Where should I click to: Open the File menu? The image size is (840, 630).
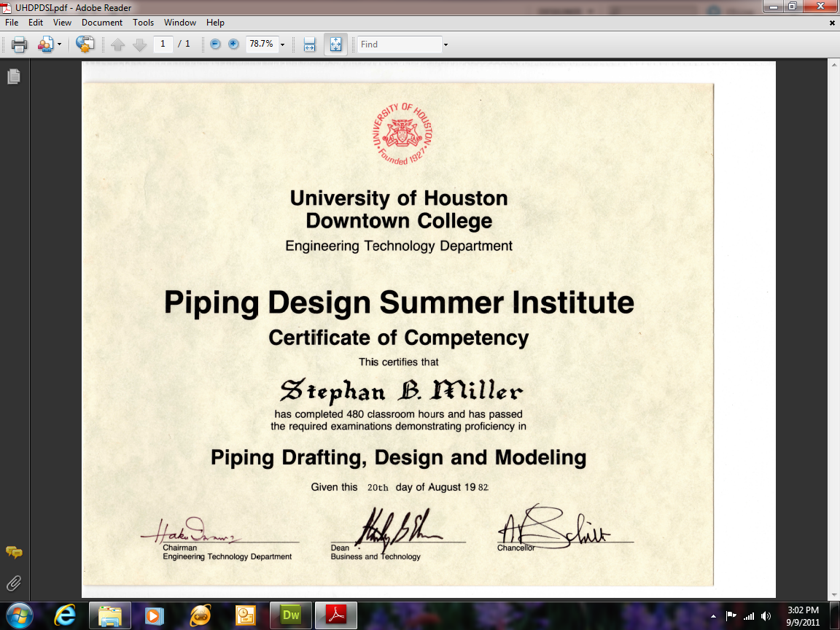[x=12, y=23]
